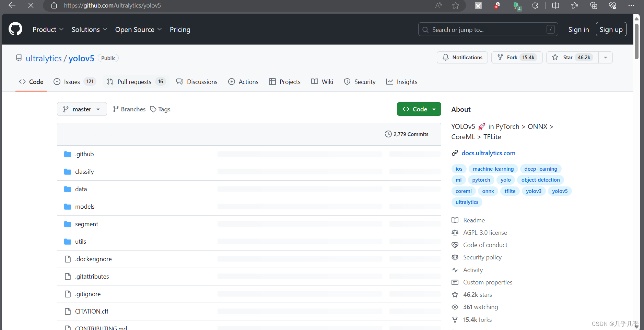This screenshot has height=330, width=644.
Task: Open Security policy link
Action: pyautogui.click(x=482, y=257)
